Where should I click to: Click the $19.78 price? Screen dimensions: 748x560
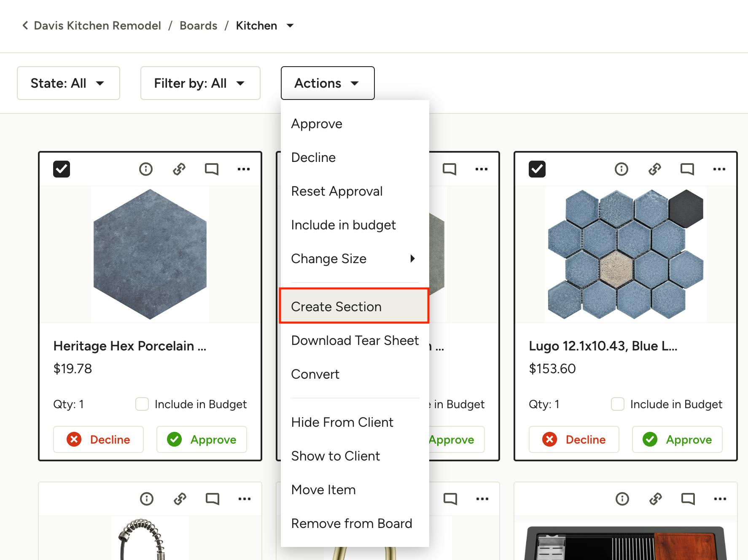[73, 369]
